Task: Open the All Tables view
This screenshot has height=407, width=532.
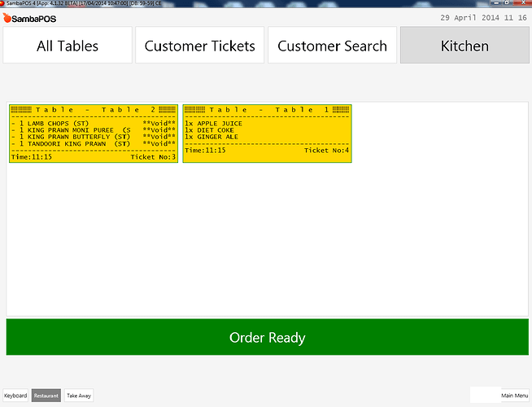Action: [x=68, y=45]
